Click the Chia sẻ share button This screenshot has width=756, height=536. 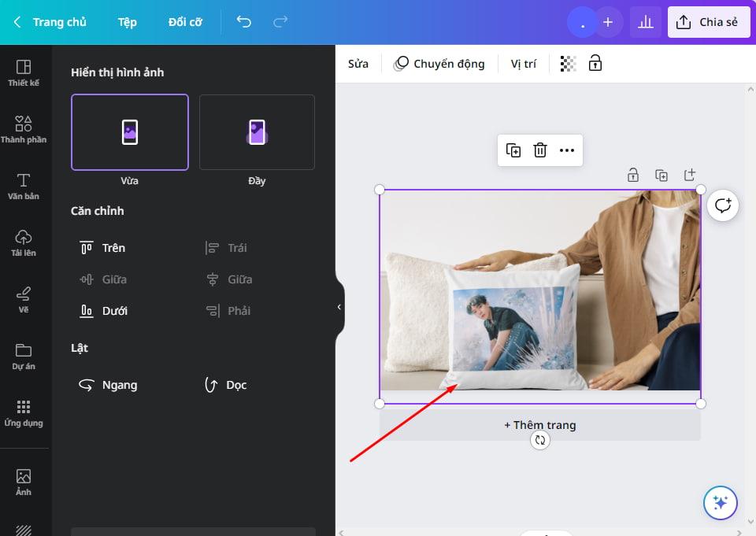[708, 22]
